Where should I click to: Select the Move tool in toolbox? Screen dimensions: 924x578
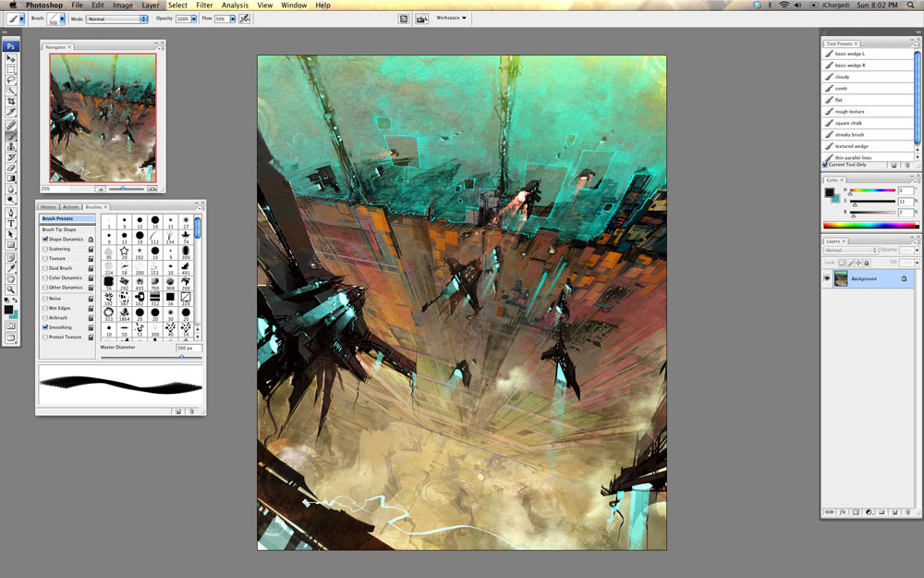pos(10,58)
